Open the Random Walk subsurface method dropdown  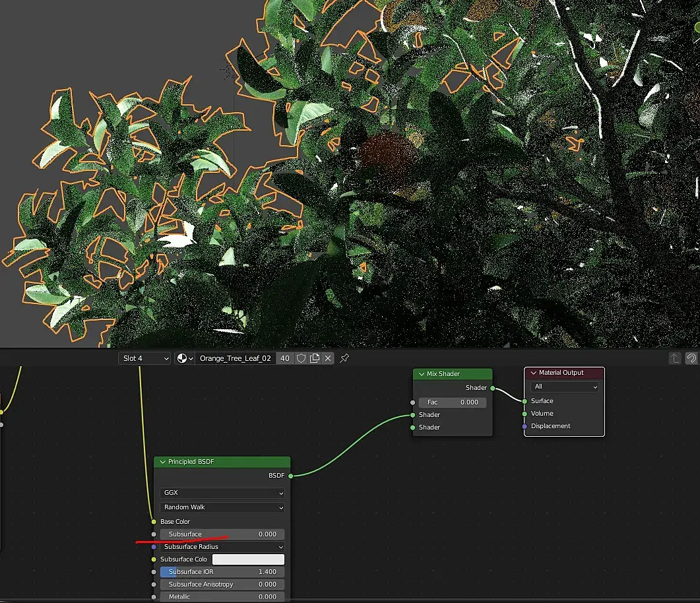pos(222,507)
